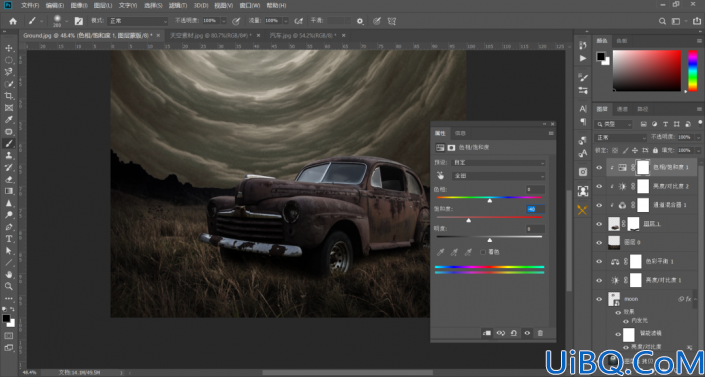The image size is (705, 377).
Task: Click the saturation slider handle
Action: [469, 220]
